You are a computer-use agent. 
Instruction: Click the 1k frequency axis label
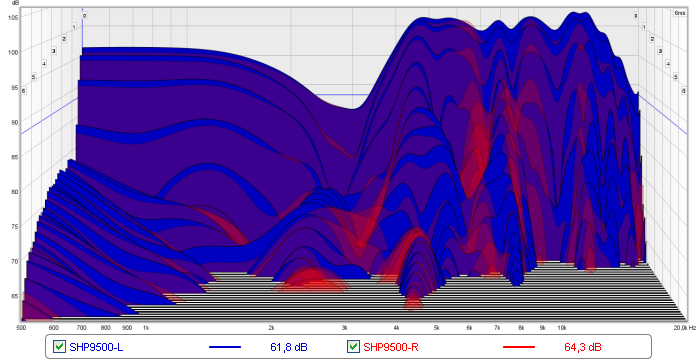tap(146, 328)
